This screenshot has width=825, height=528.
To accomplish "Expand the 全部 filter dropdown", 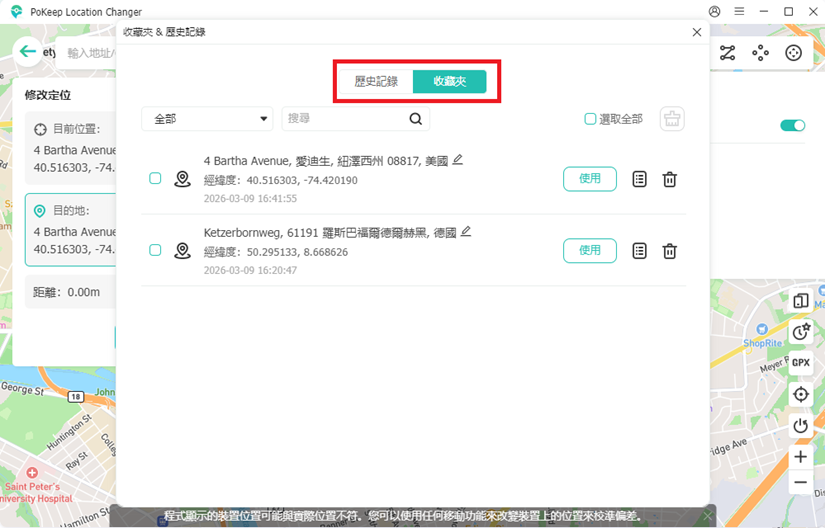I will click(x=207, y=119).
